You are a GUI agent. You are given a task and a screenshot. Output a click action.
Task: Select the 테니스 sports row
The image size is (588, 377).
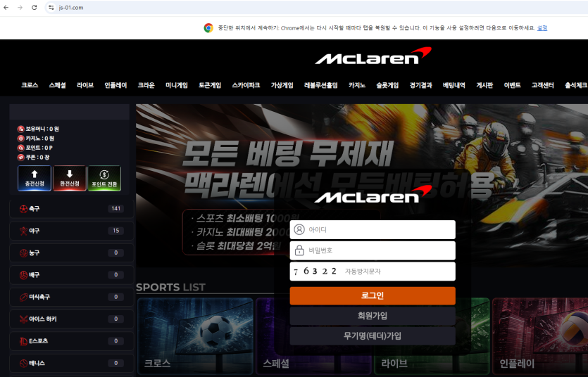[72, 363]
